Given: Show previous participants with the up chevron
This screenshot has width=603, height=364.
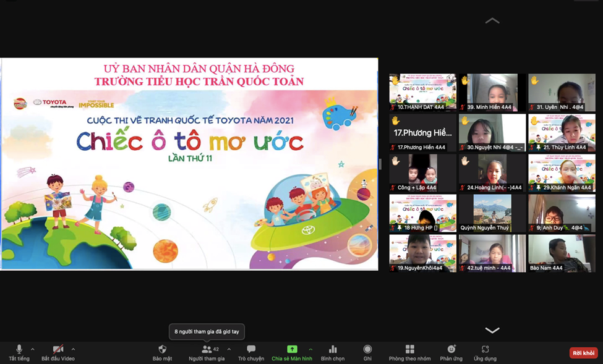Looking at the screenshot, I should pyautogui.click(x=492, y=21).
